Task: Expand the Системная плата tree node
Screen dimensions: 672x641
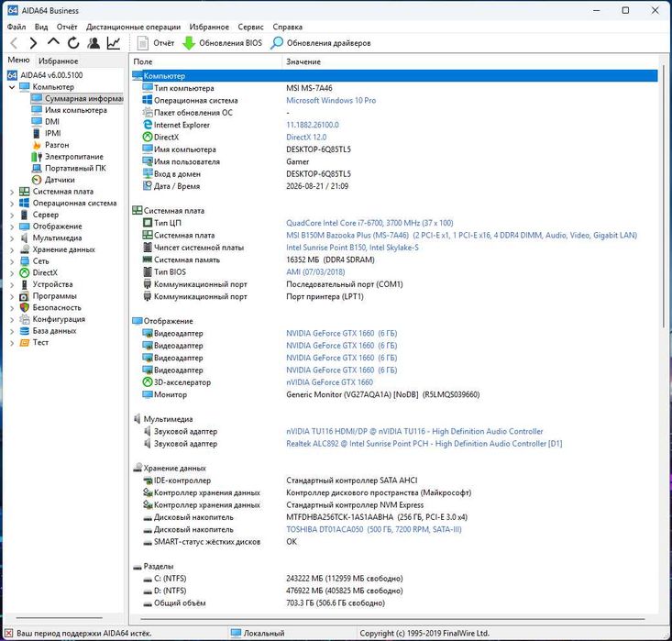Action: [x=12, y=192]
